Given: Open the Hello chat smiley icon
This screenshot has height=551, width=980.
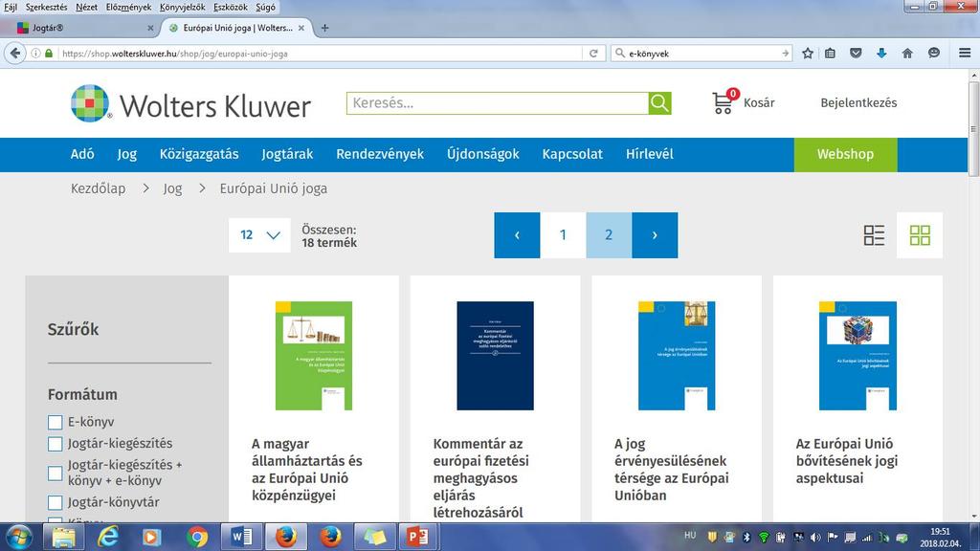Looking at the screenshot, I should tap(934, 54).
